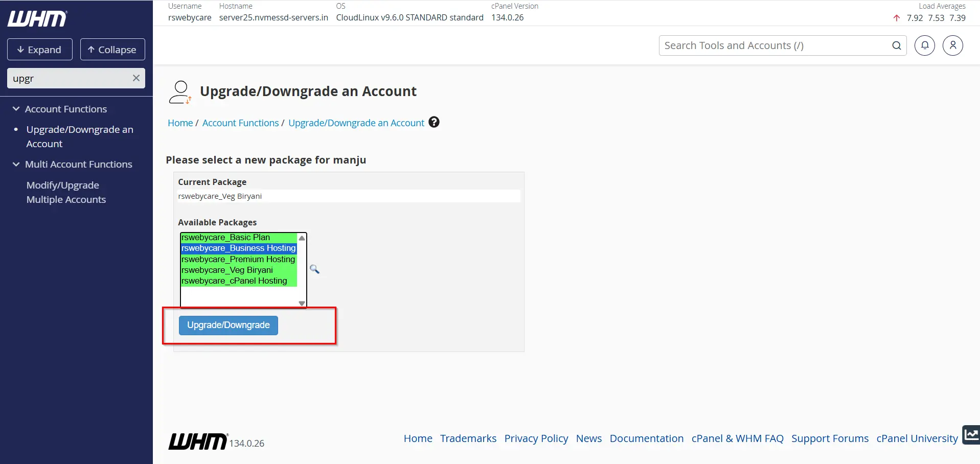Image resolution: width=980 pixels, height=464 pixels.
Task: Open the News footer link
Action: pyautogui.click(x=589, y=438)
